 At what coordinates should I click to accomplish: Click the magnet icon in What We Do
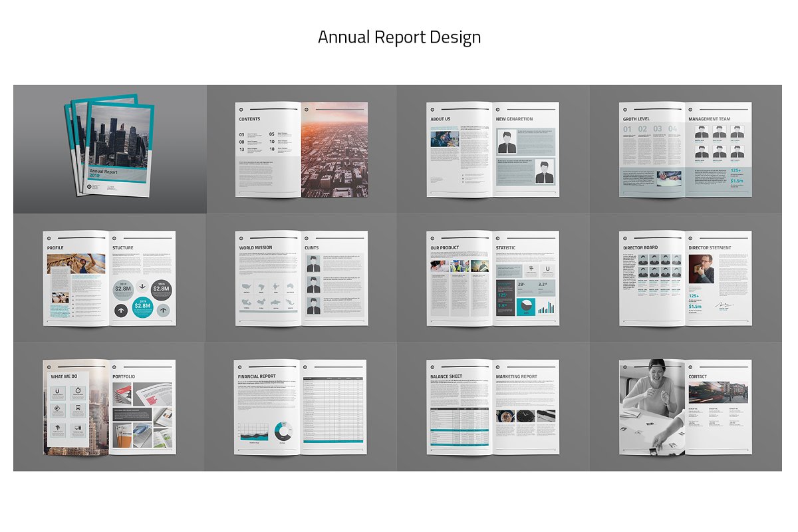click(58, 392)
